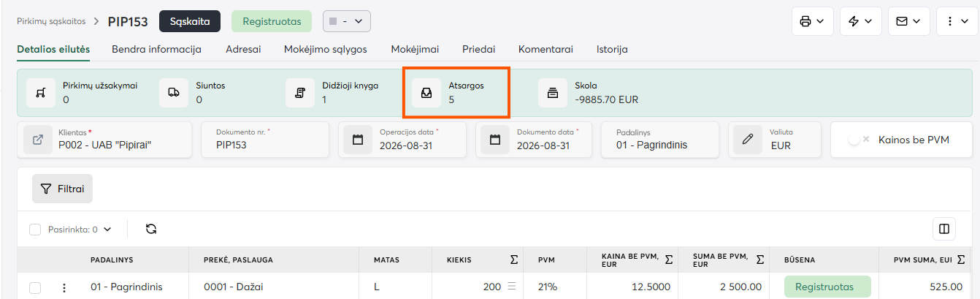Image resolution: width=980 pixels, height=299 pixels.
Task: Click the quantity lines icon beside 200
Action: coord(512,287)
